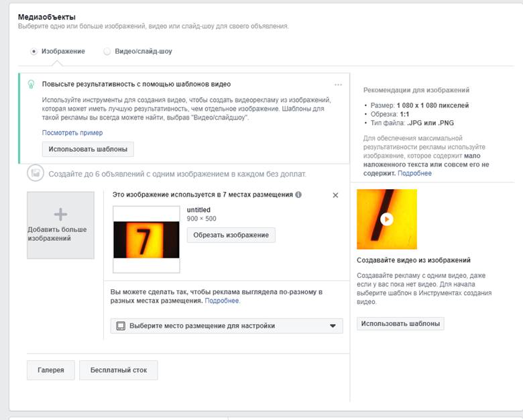Open the three-dots menu on video templates tip
523x420 pixels.
coord(338,85)
